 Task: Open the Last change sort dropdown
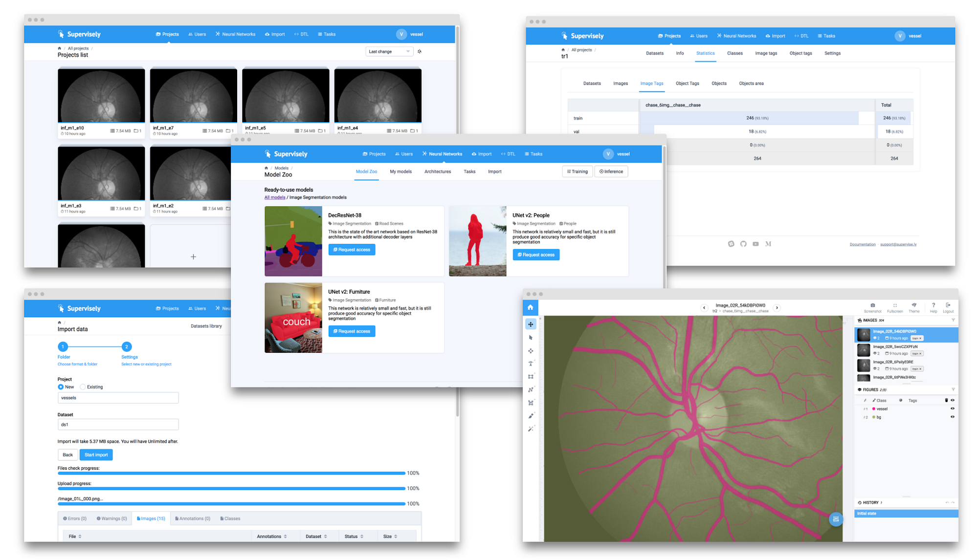pos(389,51)
